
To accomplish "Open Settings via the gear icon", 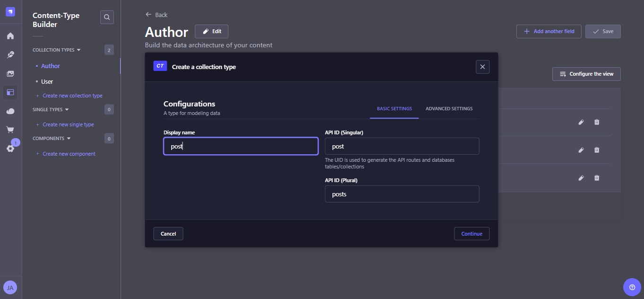I will click(10, 148).
